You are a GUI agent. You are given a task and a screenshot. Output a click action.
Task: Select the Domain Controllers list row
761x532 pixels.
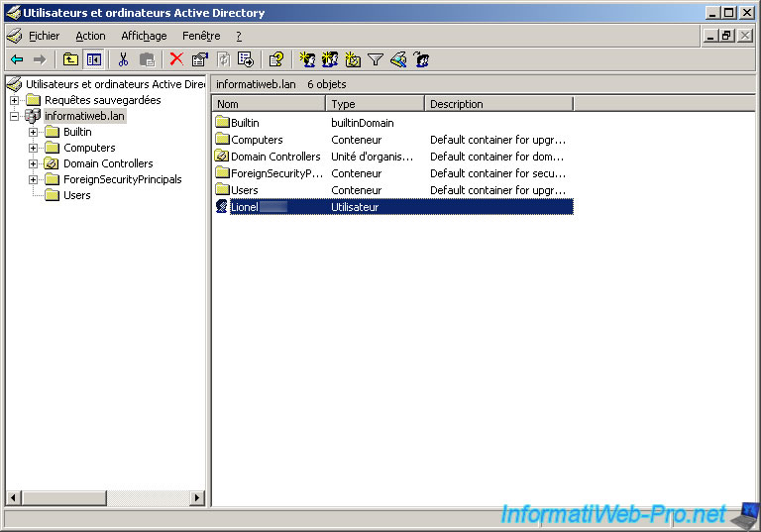[393, 157]
